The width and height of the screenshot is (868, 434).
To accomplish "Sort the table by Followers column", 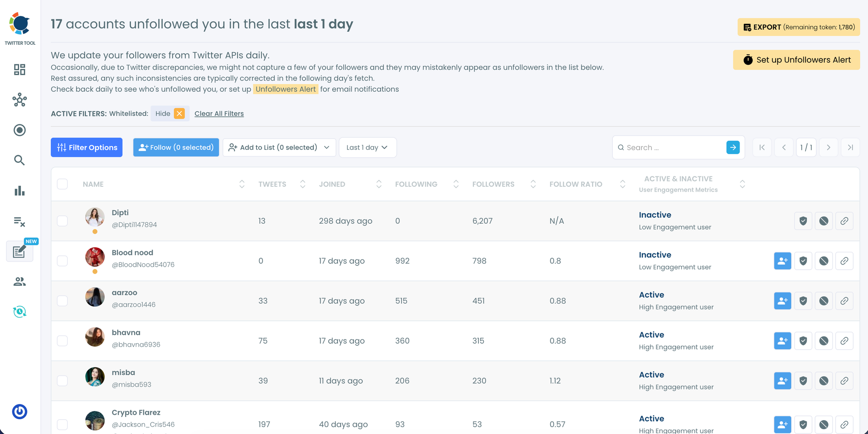I will pyautogui.click(x=533, y=184).
